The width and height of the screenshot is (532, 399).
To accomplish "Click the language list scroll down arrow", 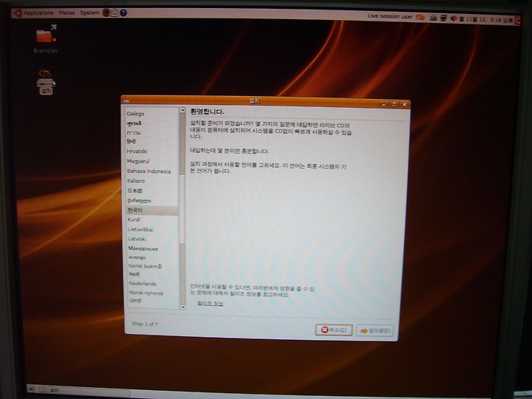I will coord(183,307).
